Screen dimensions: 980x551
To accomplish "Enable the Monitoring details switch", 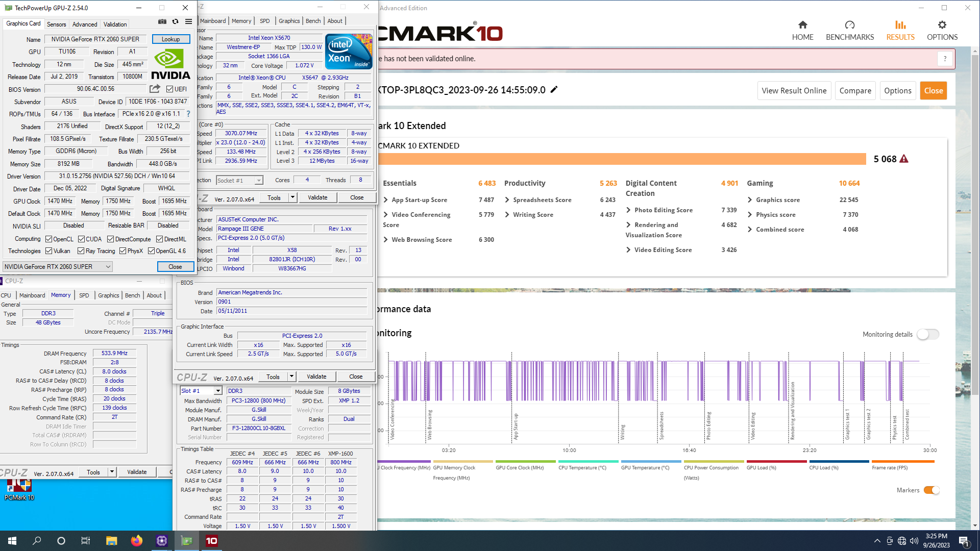I will click(927, 334).
